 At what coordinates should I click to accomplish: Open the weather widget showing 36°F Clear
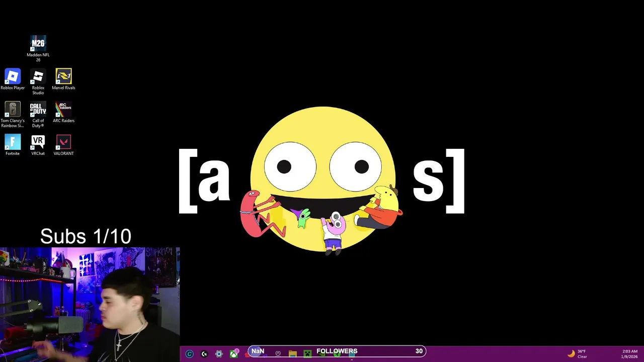pos(577,354)
